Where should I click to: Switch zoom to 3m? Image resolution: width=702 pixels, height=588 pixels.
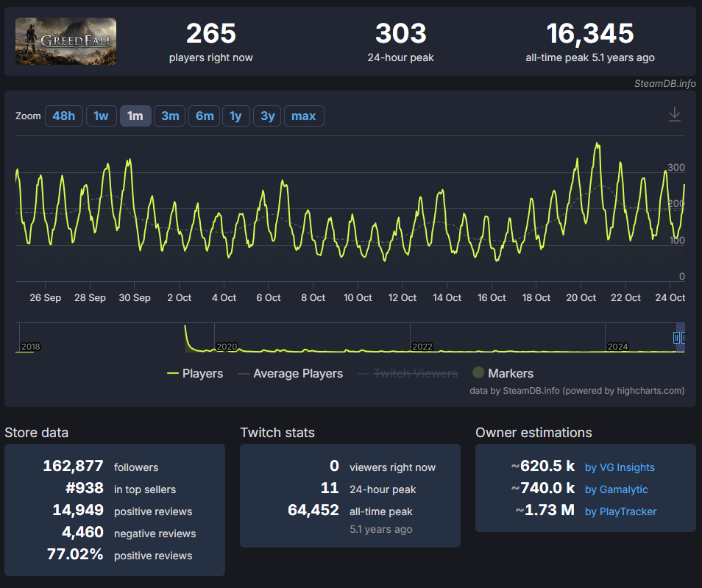pyautogui.click(x=170, y=116)
